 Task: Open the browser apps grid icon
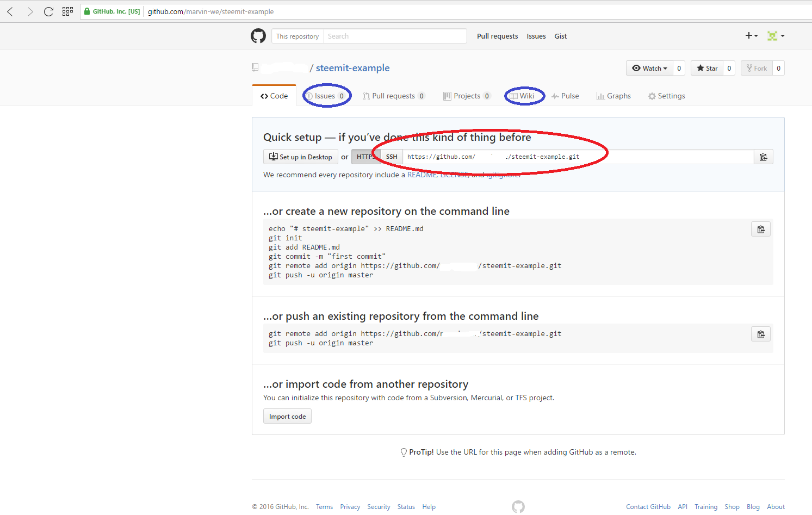[x=67, y=11]
